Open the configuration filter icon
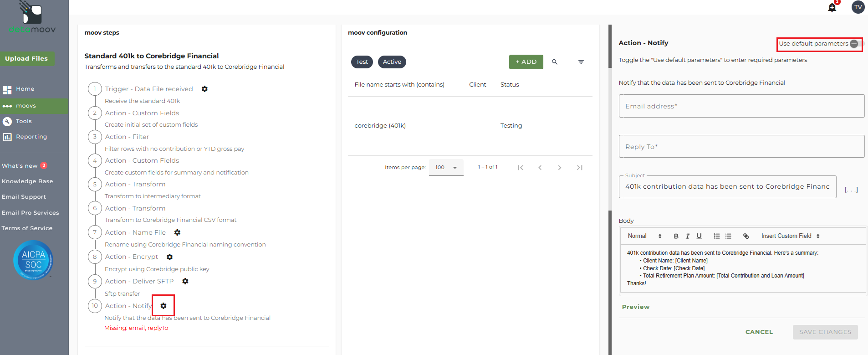The image size is (868, 355). tap(581, 62)
